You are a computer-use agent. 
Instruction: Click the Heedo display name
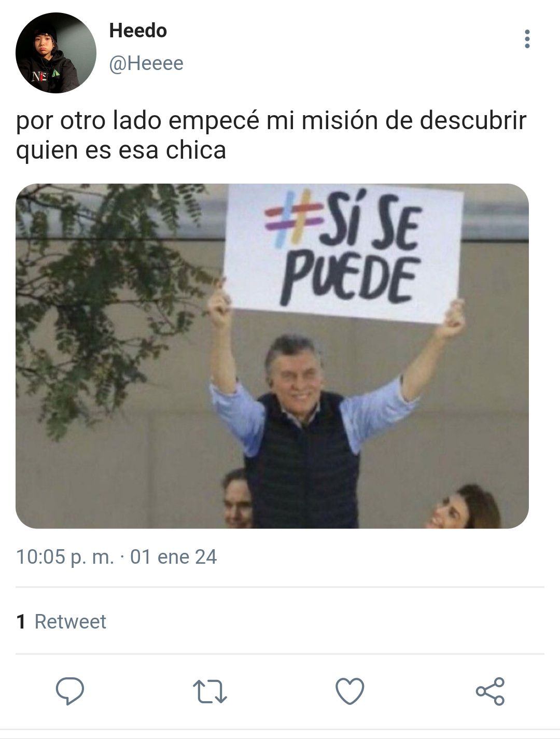(x=138, y=31)
